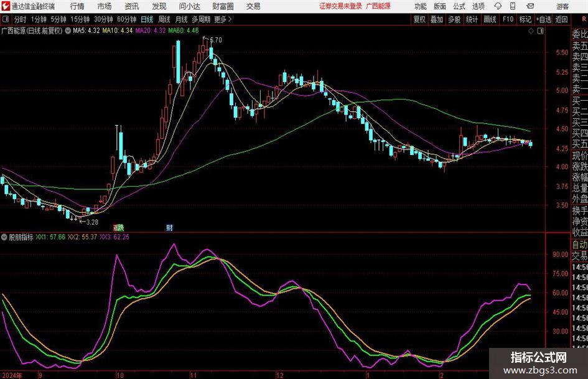Screen dimensions: 588x379
Task: Switch to 60分钟 period tab
Action: coord(127,19)
